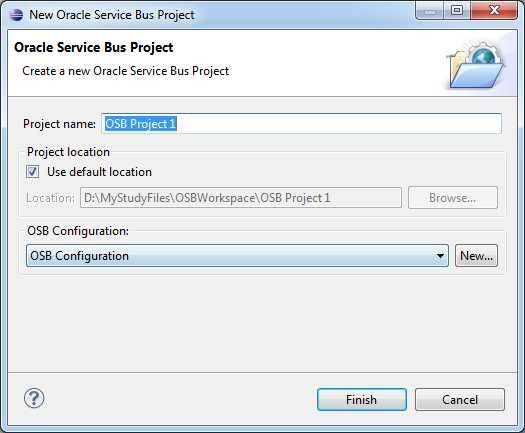
Task: Click the Use default location label
Action: point(99,172)
